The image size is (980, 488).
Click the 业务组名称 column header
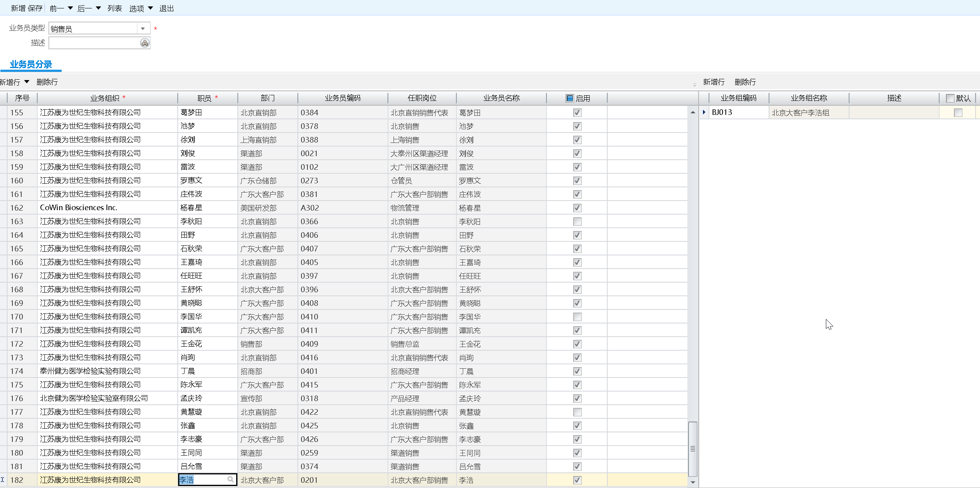[x=809, y=98]
